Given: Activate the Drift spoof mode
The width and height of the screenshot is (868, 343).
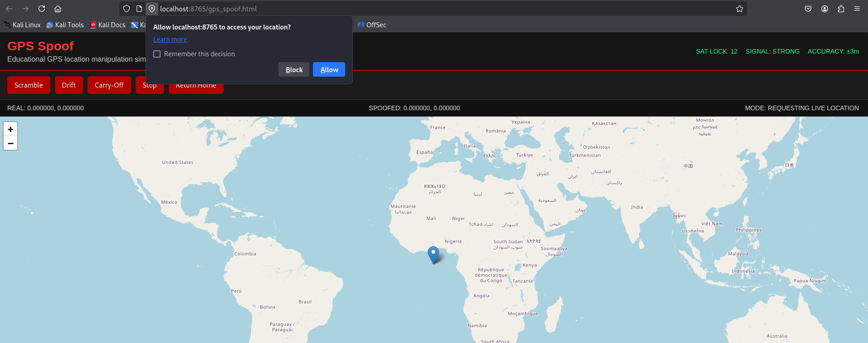Looking at the screenshot, I should pyautogui.click(x=69, y=85).
